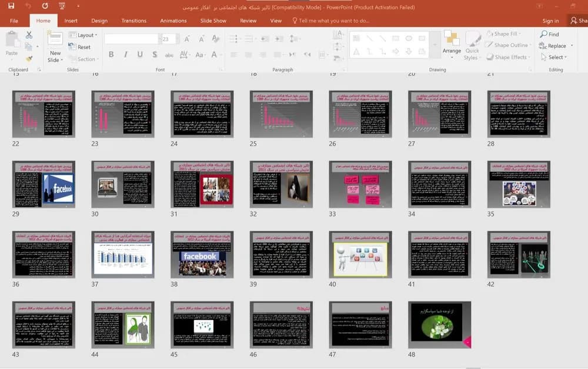Screen dimensions: 588x369
Task: Open the Shape Outline dropdown
Action: [509, 45]
